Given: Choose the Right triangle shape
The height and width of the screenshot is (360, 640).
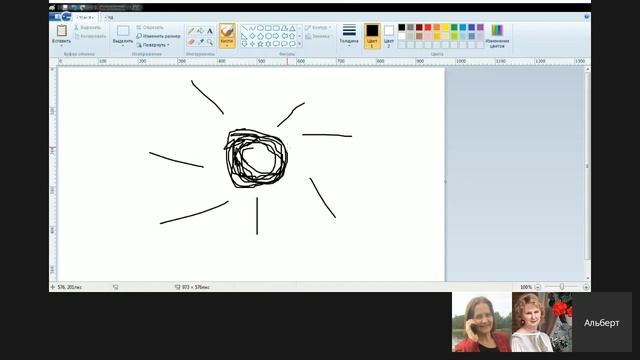Looking at the screenshot, I should 244,36.
